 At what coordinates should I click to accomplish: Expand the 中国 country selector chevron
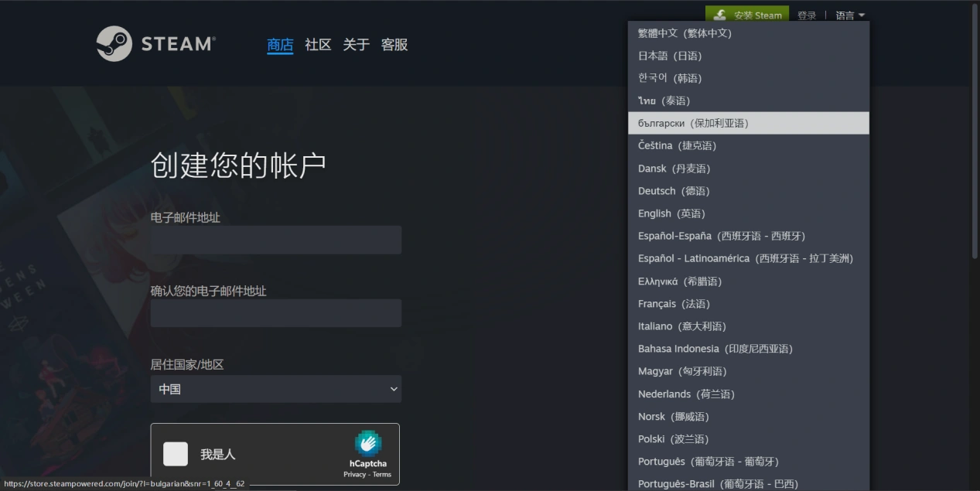[393, 389]
